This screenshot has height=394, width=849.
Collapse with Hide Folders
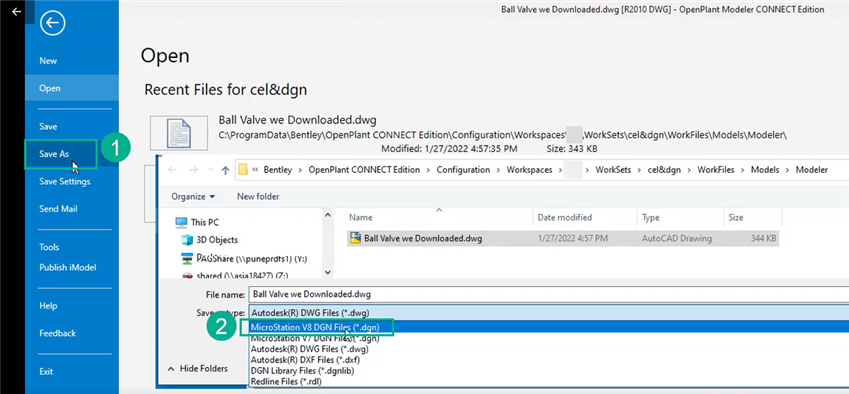198,369
